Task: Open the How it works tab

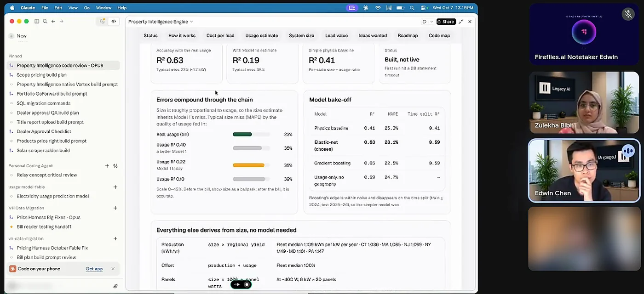Action: point(182,35)
